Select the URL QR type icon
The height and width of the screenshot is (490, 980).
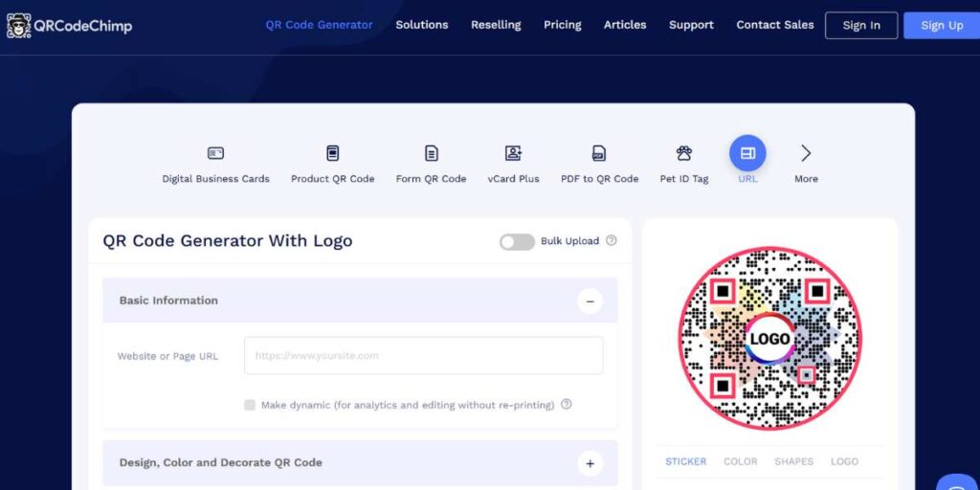pos(747,153)
